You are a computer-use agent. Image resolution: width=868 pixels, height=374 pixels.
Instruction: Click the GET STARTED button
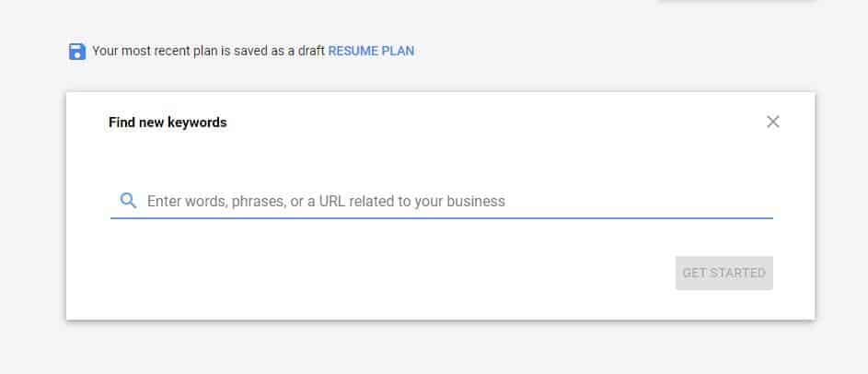[x=724, y=273]
